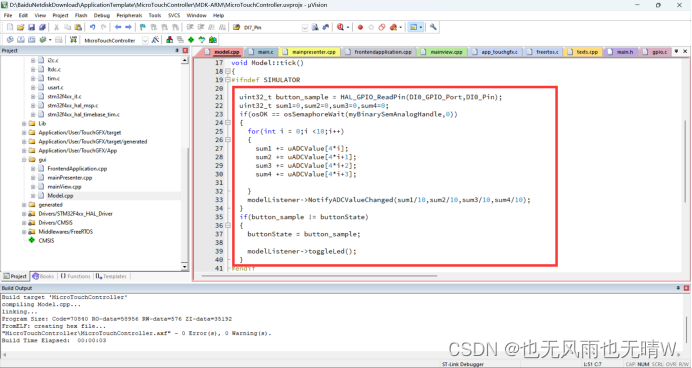Open Options for Target magic wand icon
The height and width of the screenshot is (368, 692).
(x=155, y=40)
